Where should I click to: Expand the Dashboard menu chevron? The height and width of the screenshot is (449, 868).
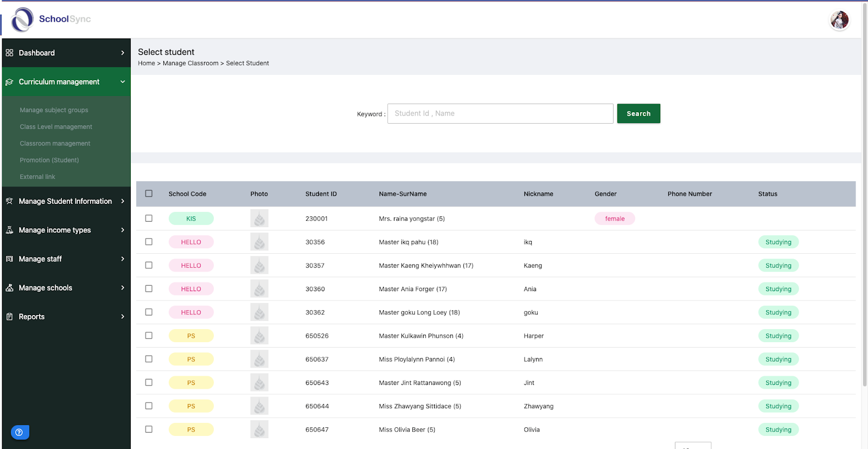click(x=123, y=53)
